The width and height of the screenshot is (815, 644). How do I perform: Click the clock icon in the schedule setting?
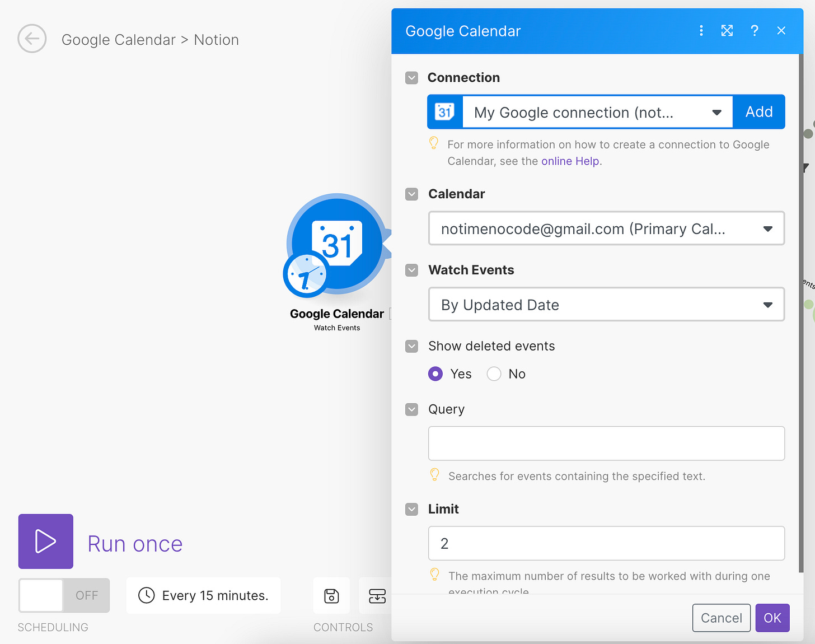pyautogui.click(x=146, y=595)
